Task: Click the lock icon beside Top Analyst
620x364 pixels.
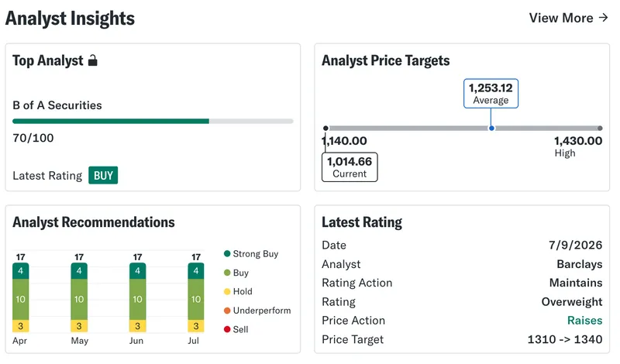Action: (x=92, y=60)
